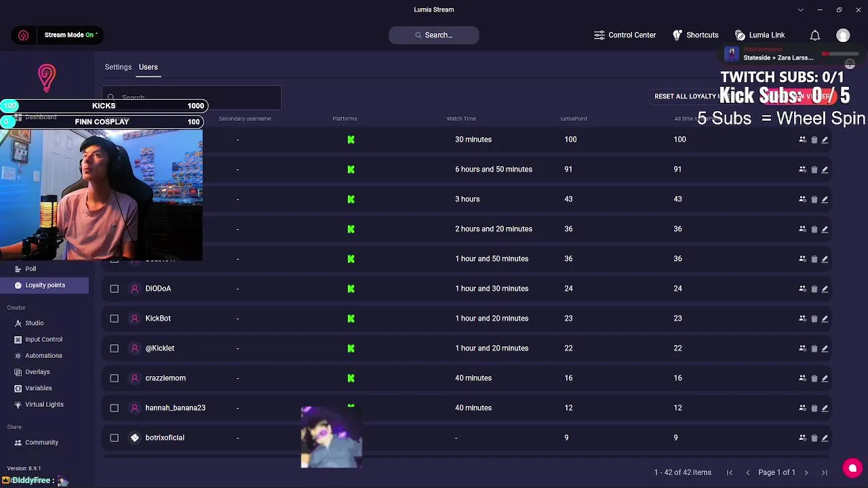
Task: Delete the botrixoficial user
Action: point(814,438)
